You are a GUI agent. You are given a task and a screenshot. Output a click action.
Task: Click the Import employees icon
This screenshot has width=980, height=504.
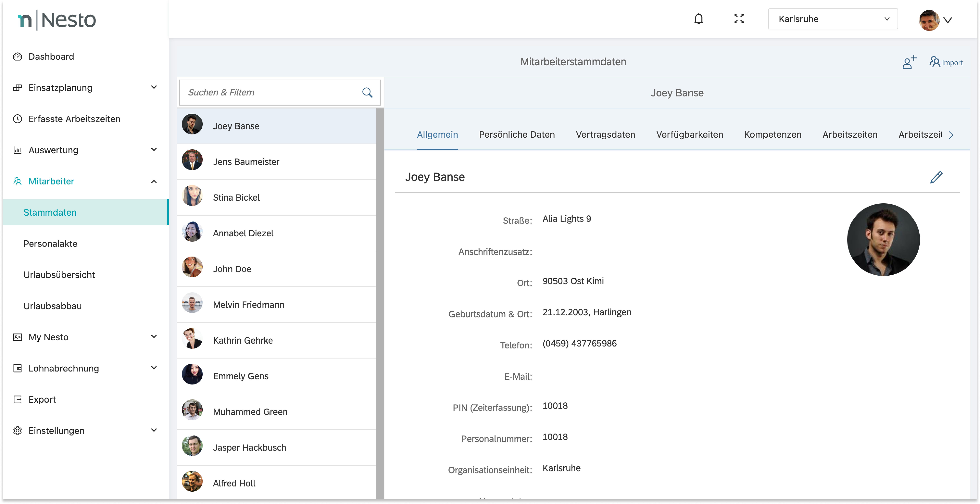[x=946, y=62]
